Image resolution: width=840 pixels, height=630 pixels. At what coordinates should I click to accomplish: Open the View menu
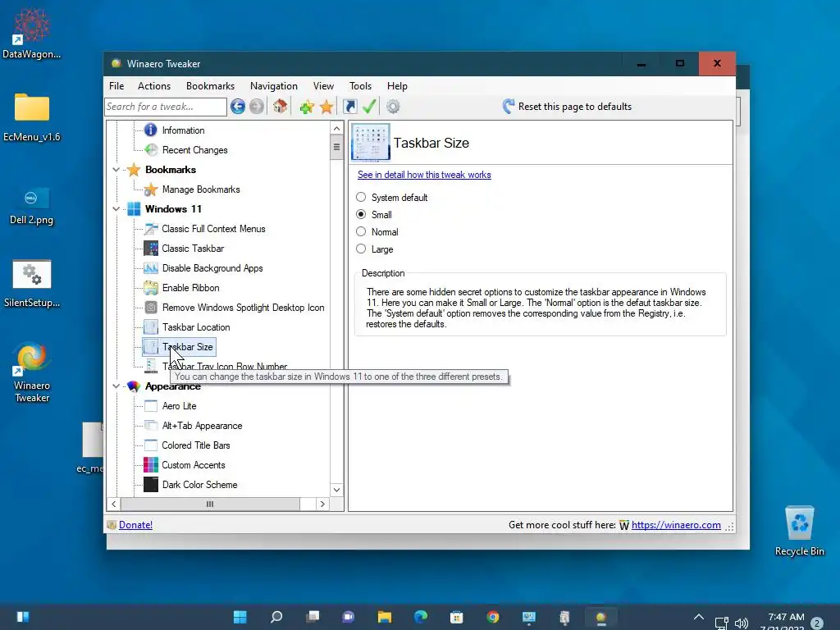pyautogui.click(x=323, y=85)
